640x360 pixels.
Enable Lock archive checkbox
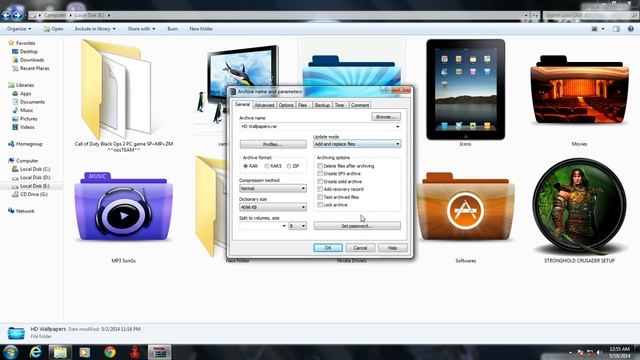(320, 205)
